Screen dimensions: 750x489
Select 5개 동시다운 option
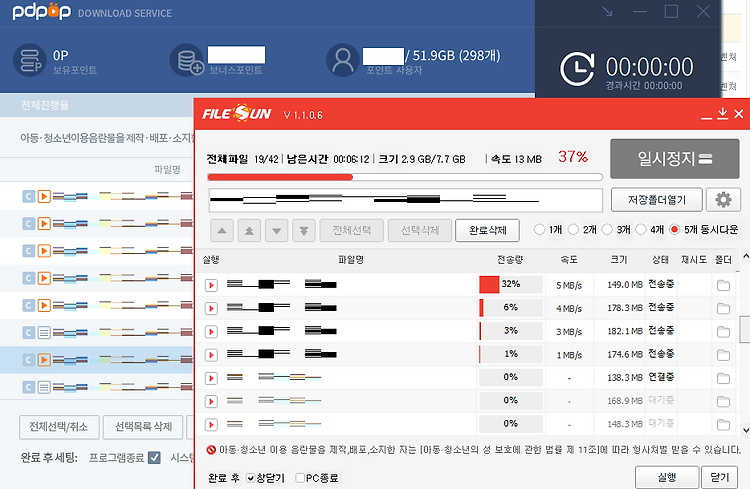tap(674, 230)
